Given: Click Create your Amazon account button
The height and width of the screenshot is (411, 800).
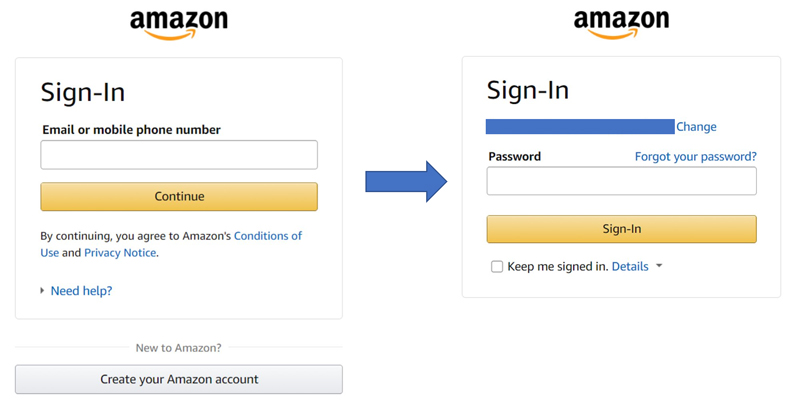Looking at the screenshot, I should click(179, 380).
